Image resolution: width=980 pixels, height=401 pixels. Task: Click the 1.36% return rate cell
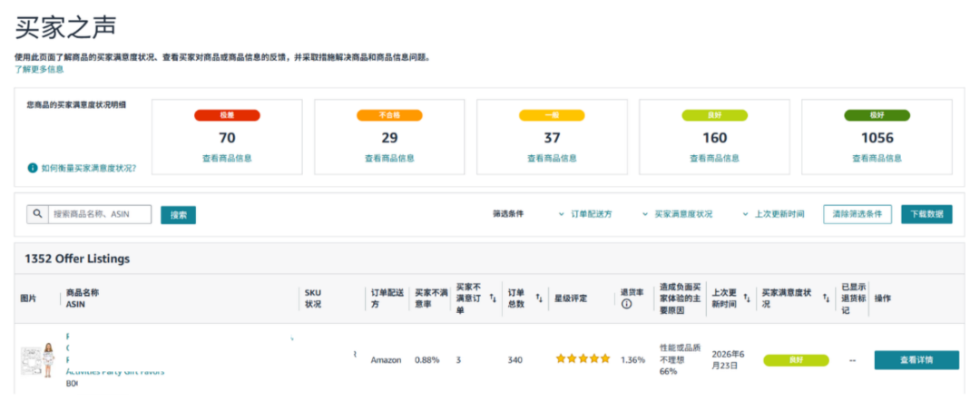[x=632, y=360]
